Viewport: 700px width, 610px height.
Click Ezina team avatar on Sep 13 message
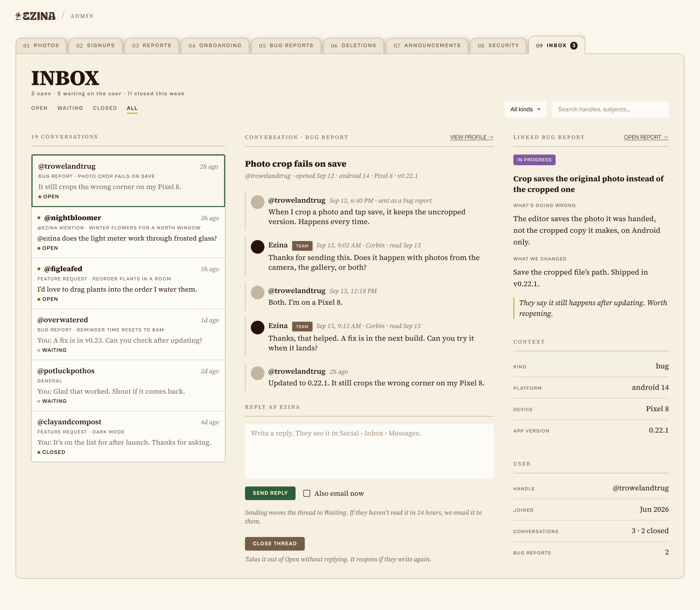257,247
